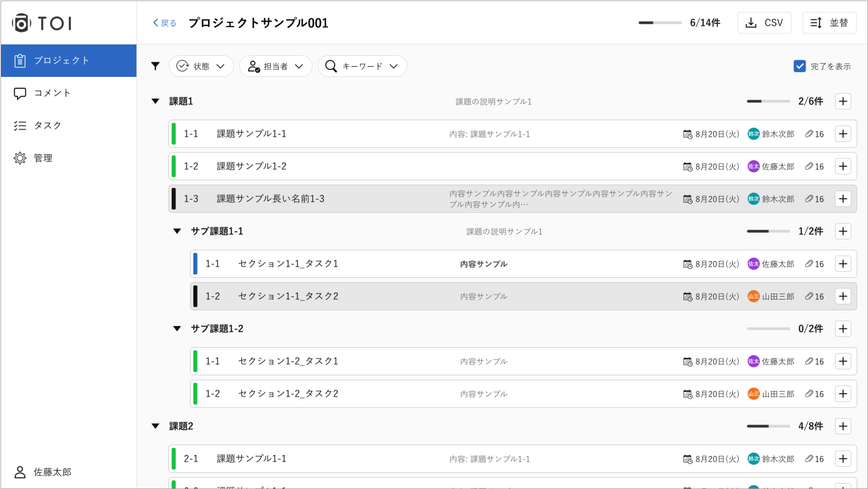
Task: Open the 担当者 filter dropdown
Action: pos(276,66)
